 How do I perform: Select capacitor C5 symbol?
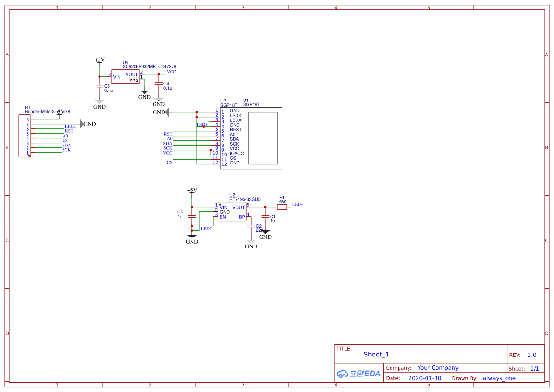coord(100,86)
